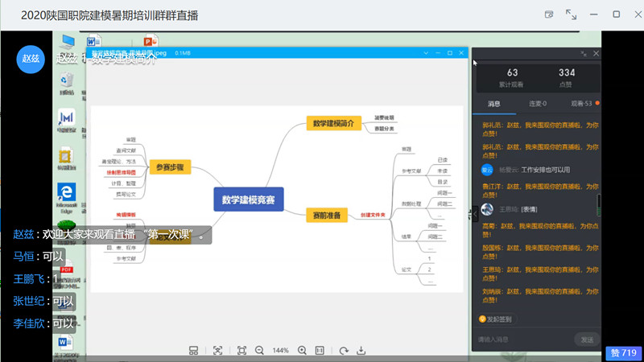Click the 赵兹 host avatar
This screenshot has height=362, width=644.
pos(31,60)
